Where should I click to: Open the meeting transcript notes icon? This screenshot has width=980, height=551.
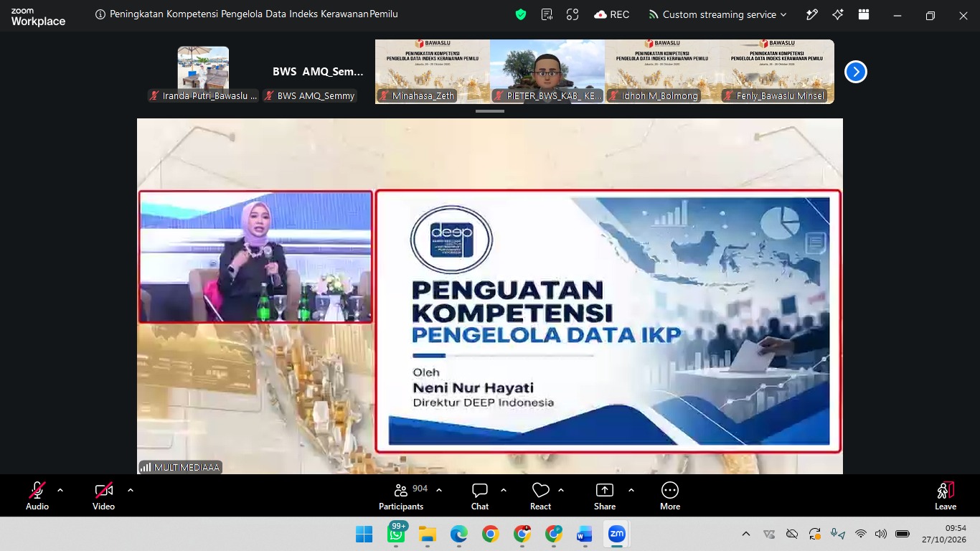click(547, 14)
